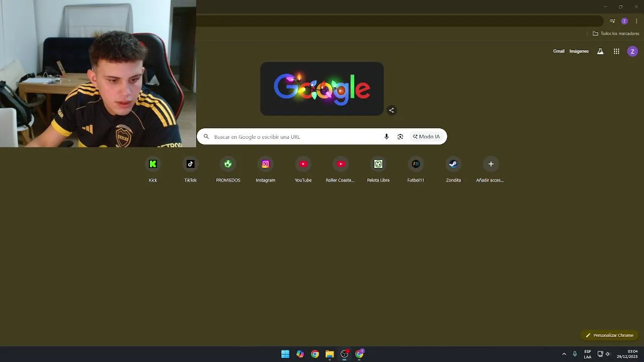
Task: Start voice search with microphone icon
Action: click(x=386, y=137)
